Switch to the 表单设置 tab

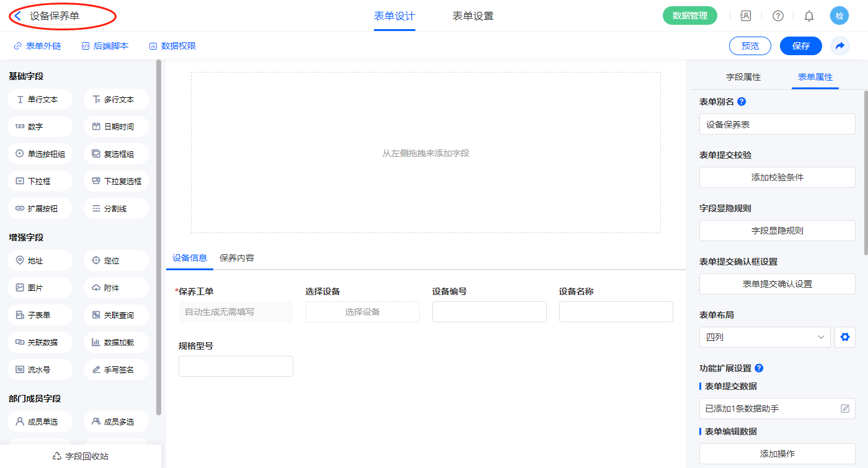(473, 16)
